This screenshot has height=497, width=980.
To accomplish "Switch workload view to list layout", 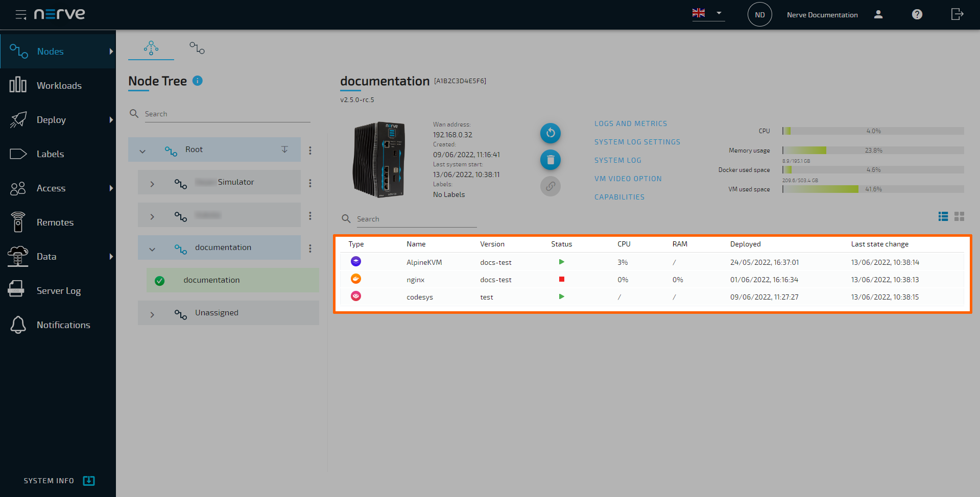I will [943, 216].
